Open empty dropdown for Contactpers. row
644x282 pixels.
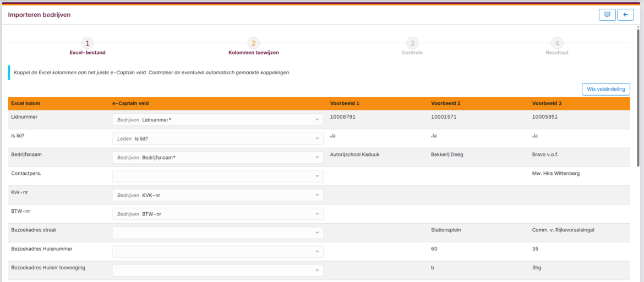(x=217, y=176)
